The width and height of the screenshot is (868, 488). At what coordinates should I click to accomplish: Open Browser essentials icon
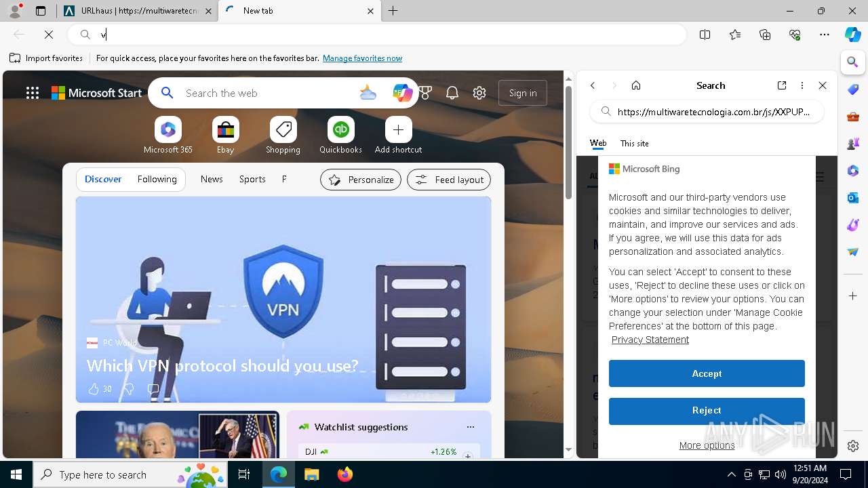pyautogui.click(x=795, y=35)
